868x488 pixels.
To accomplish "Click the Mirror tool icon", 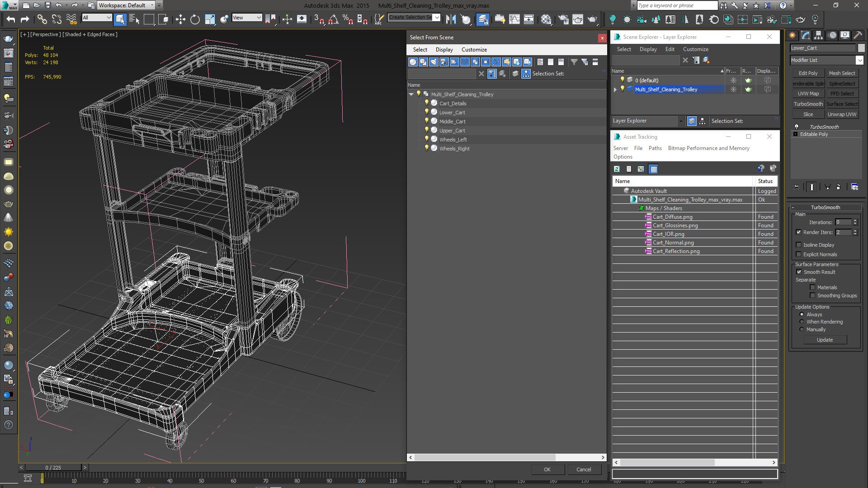I will 451,19.
